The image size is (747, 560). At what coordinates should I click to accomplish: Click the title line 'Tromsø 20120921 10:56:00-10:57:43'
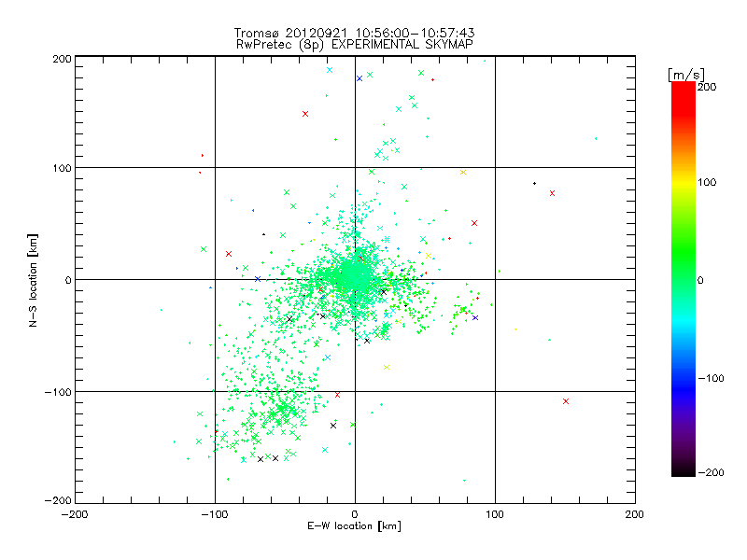355,33
